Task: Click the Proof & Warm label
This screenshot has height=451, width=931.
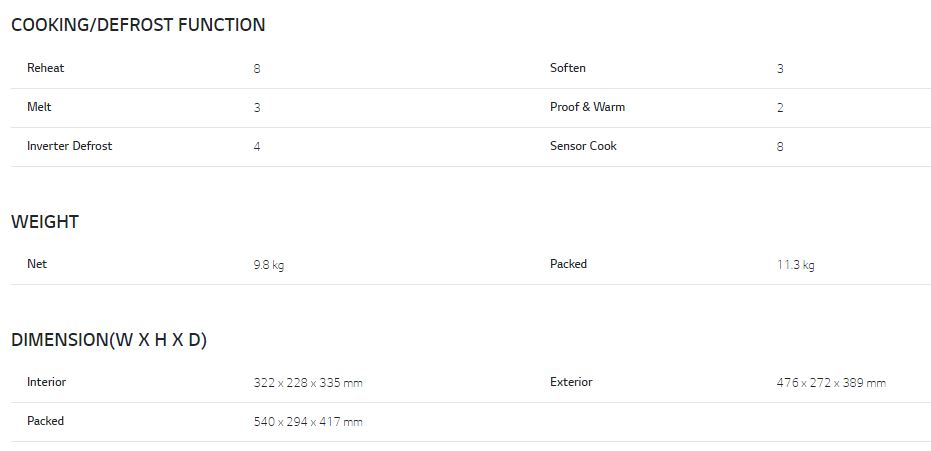Action: [x=587, y=107]
